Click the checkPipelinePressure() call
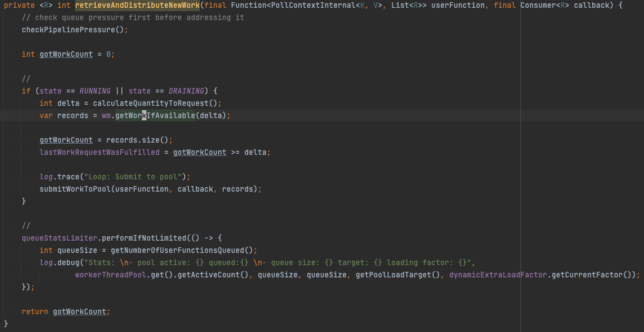The height and width of the screenshot is (332, 644). (x=73, y=30)
